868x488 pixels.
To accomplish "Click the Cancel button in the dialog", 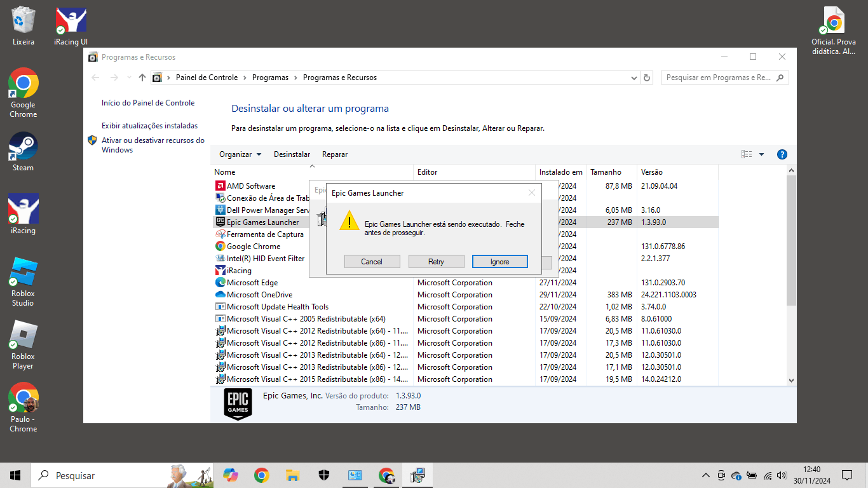I will point(372,262).
